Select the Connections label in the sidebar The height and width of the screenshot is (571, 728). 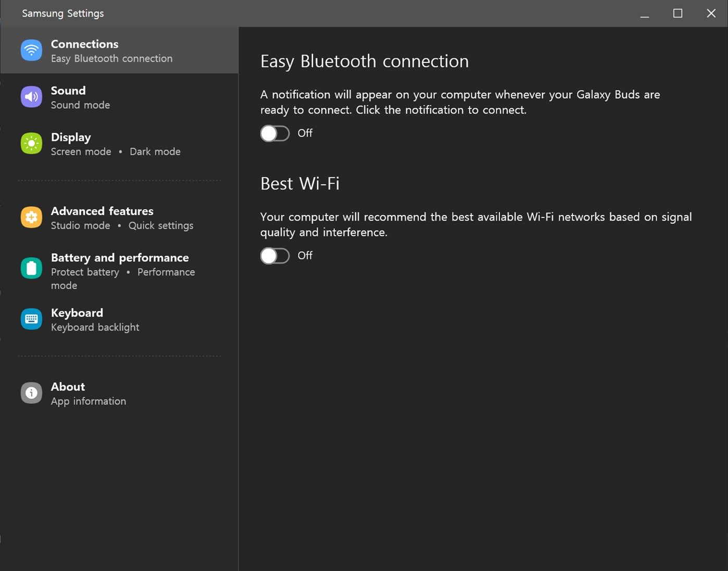[x=84, y=44]
